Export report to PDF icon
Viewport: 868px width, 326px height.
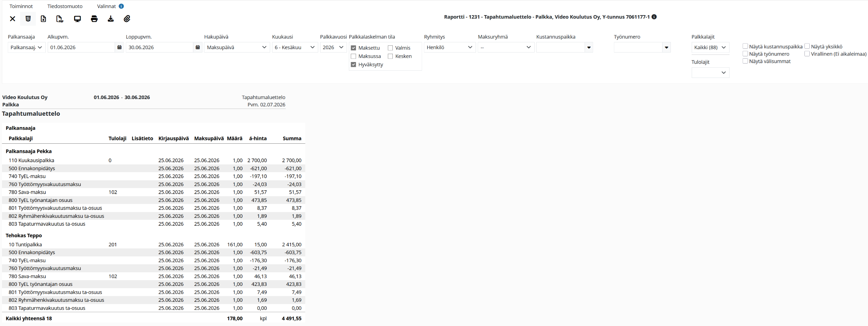[60, 19]
